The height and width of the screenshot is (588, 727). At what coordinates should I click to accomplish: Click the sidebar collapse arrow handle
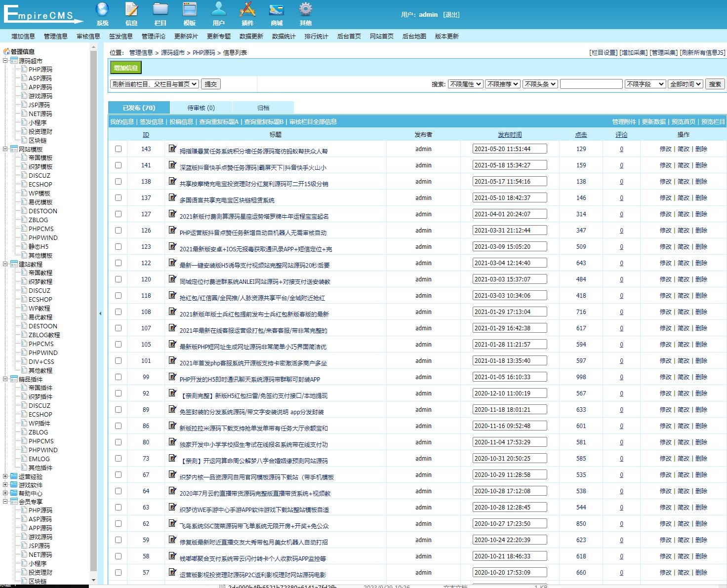100,314
